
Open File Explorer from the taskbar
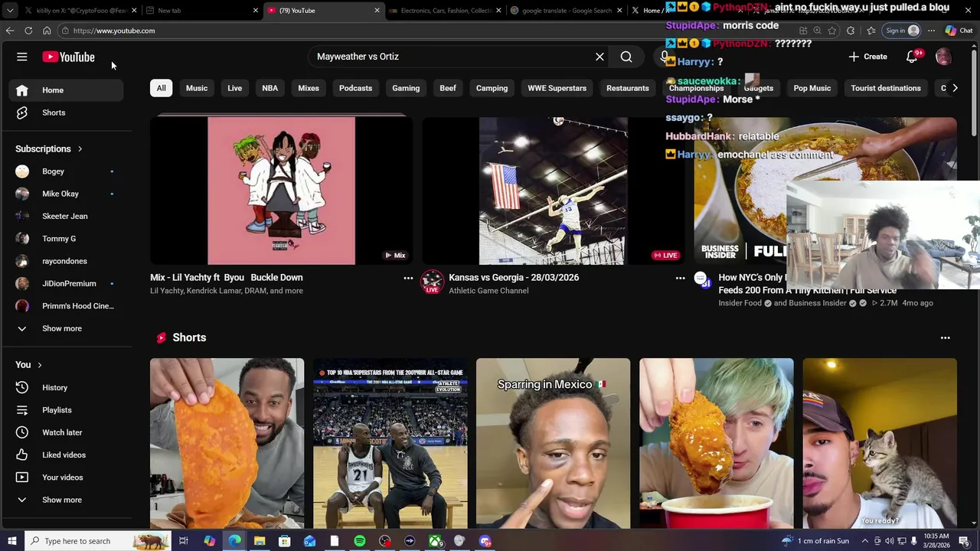pyautogui.click(x=260, y=541)
